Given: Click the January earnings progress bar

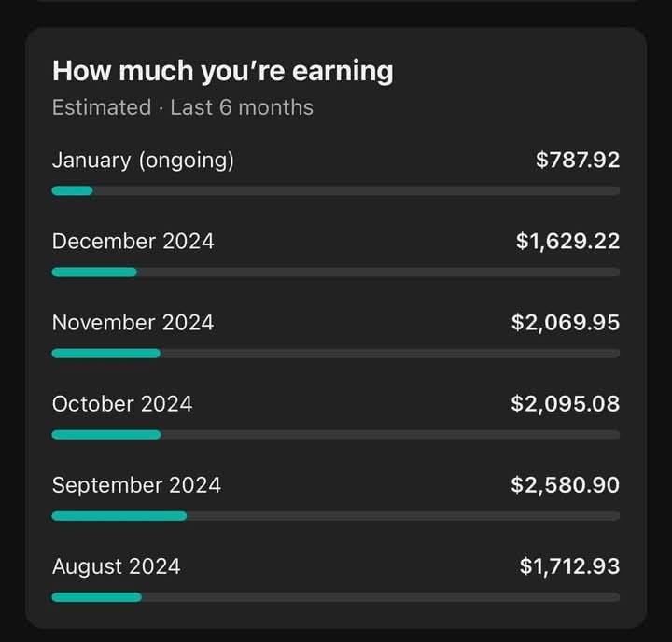Looking at the screenshot, I should (x=336, y=190).
